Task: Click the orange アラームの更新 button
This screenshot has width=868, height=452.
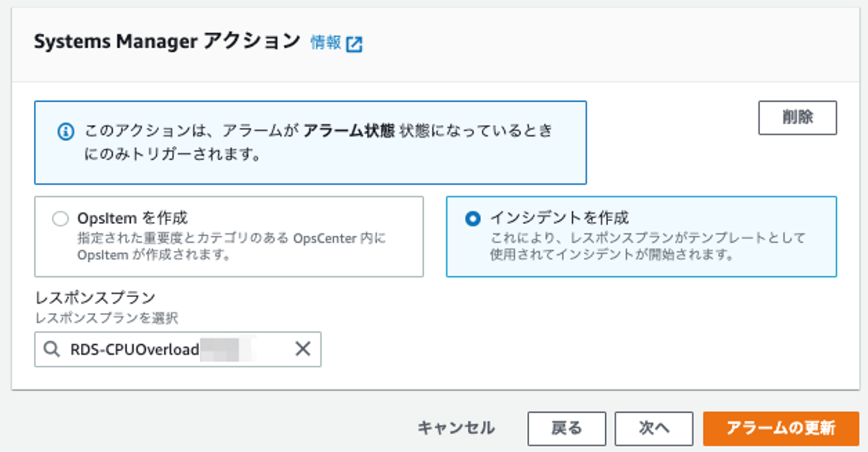Action: point(781,428)
